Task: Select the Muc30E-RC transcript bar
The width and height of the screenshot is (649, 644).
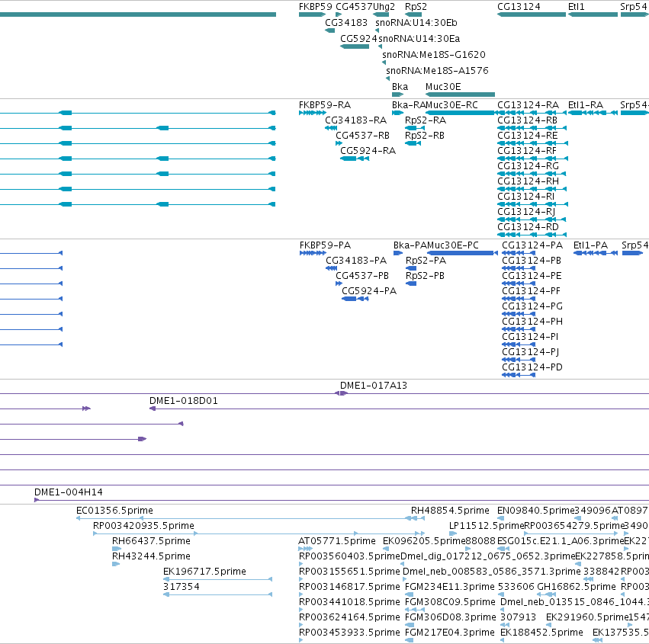Action: pos(460,113)
